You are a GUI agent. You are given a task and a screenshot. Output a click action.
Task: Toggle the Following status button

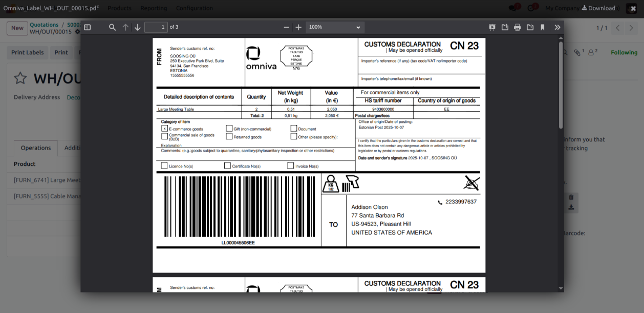click(x=624, y=52)
